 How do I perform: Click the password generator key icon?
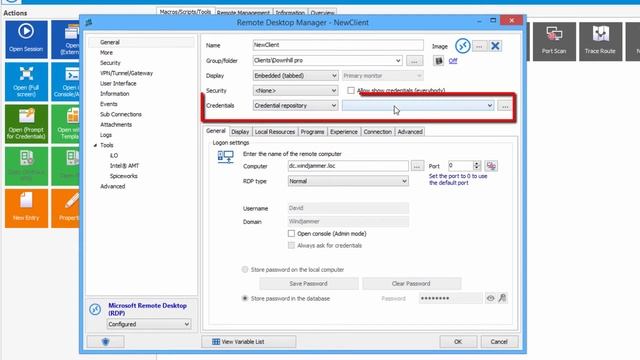pos(502,298)
